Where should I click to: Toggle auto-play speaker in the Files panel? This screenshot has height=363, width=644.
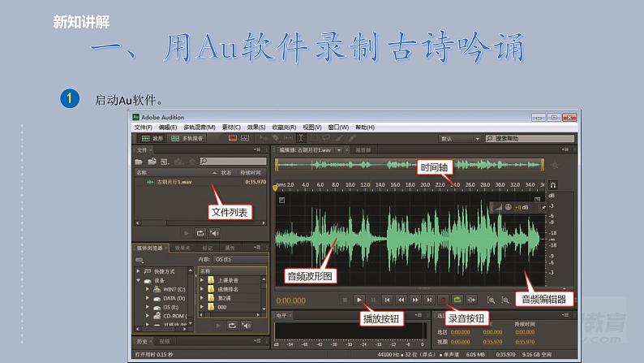click(x=214, y=233)
